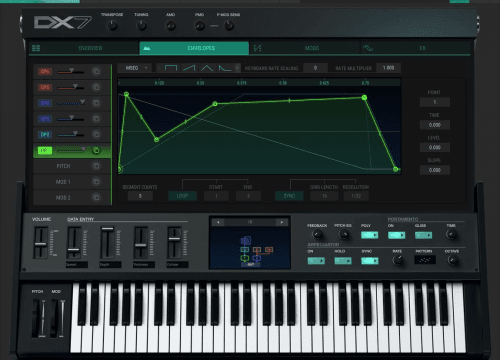Copy the OP2 envelope using its copy icon

[96, 135]
